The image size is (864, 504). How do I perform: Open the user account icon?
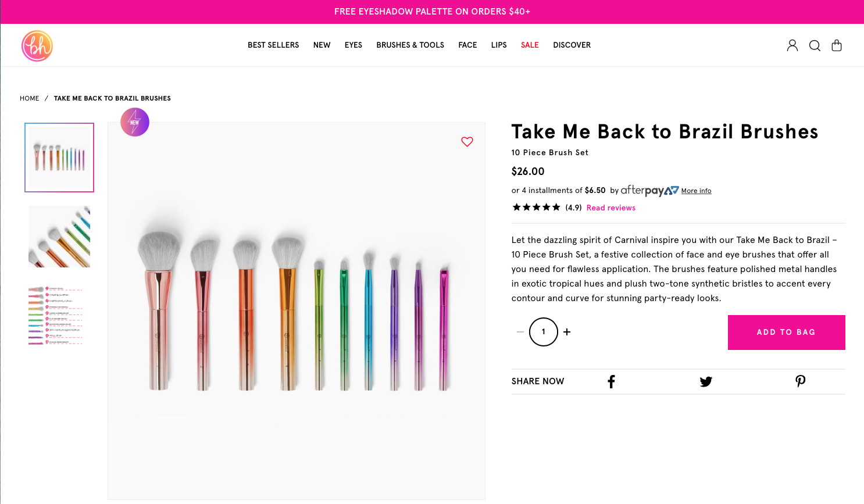click(792, 45)
